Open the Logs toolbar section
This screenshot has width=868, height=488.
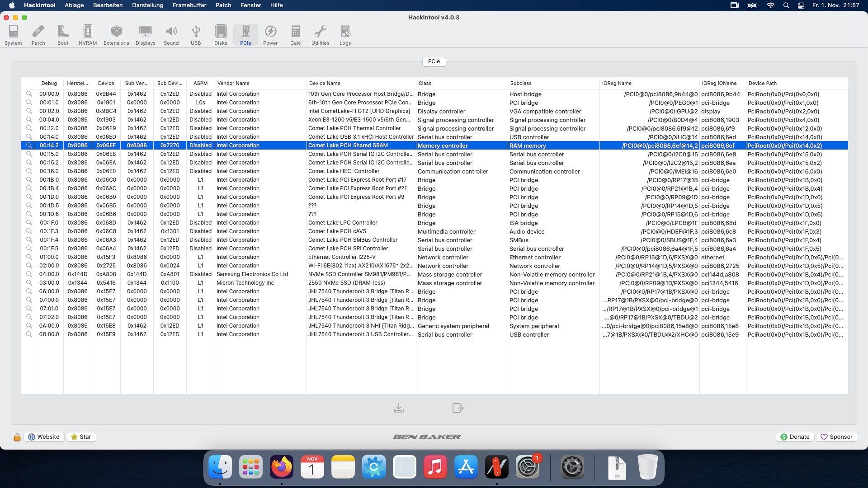click(x=345, y=35)
